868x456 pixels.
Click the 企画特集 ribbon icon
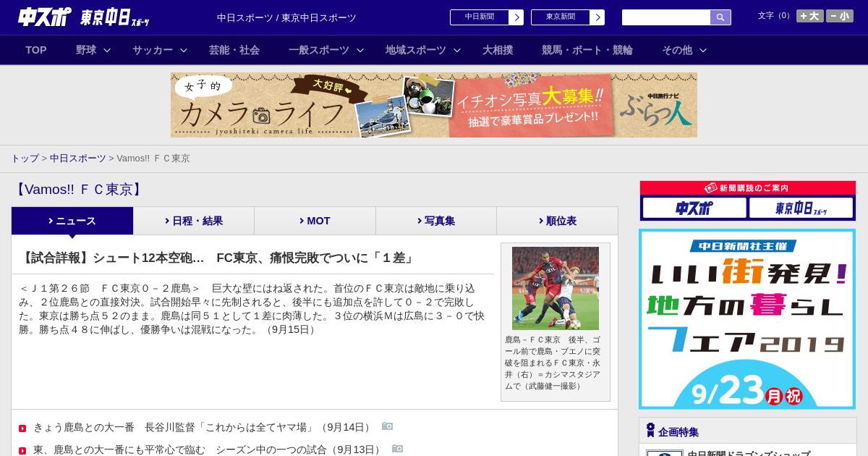click(x=650, y=430)
